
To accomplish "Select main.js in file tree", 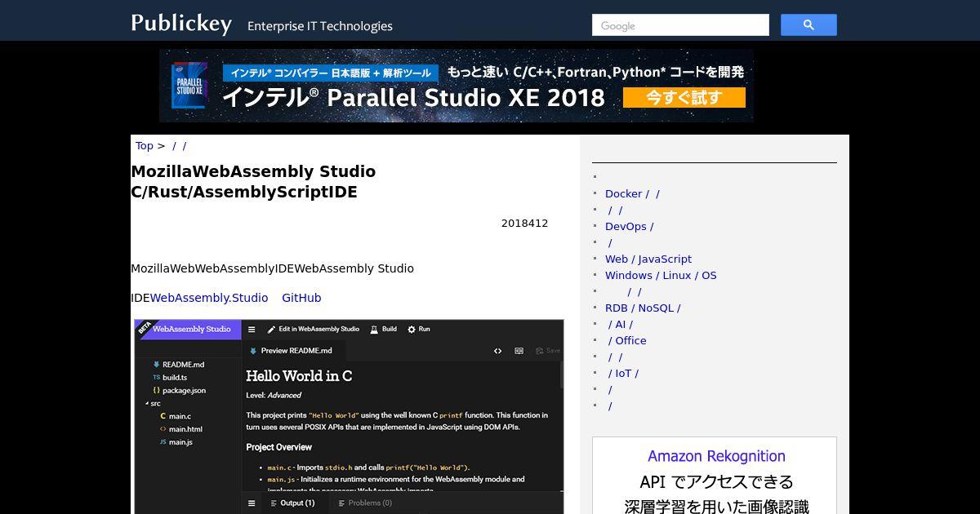I will 176,442.
